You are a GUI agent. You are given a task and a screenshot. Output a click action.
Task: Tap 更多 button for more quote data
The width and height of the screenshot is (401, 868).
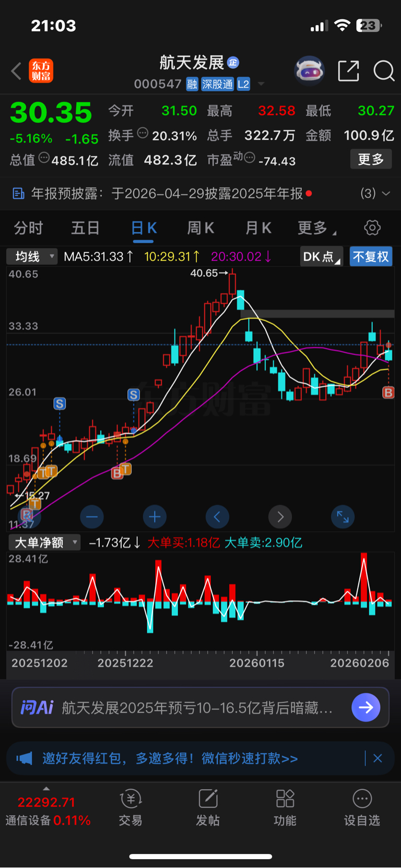(371, 159)
